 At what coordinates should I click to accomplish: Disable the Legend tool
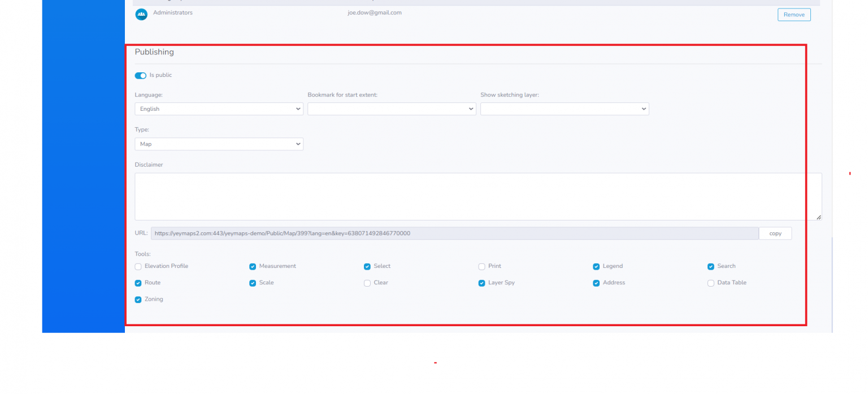(596, 266)
